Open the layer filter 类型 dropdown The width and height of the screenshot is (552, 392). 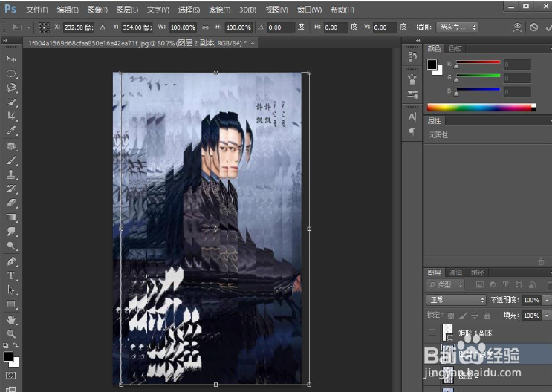pyautogui.click(x=446, y=284)
